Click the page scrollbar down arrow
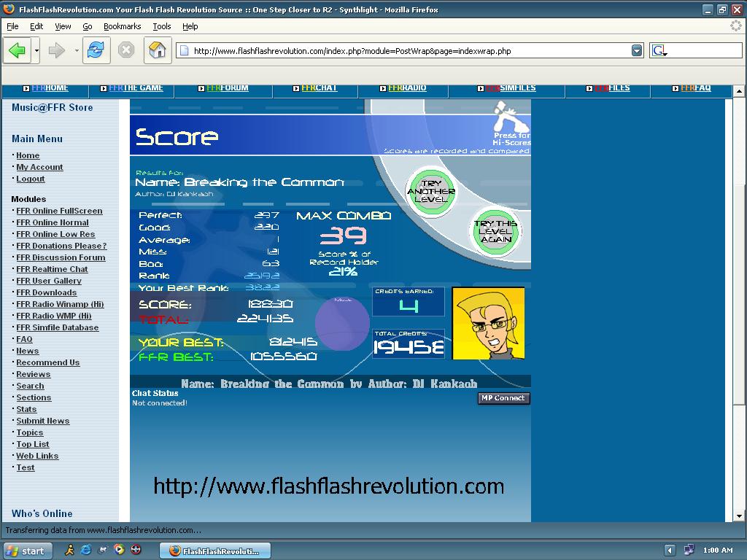This screenshot has width=747, height=560. 739,516
